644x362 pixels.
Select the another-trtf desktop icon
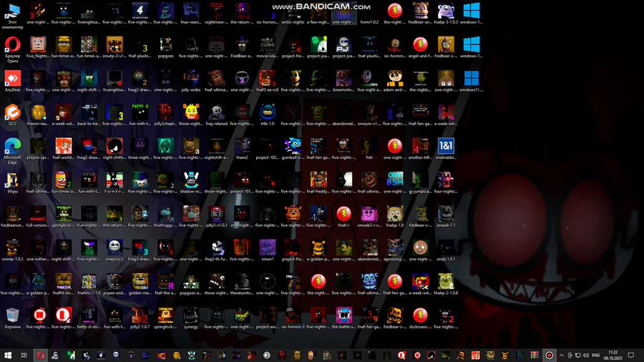click(x=420, y=148)
